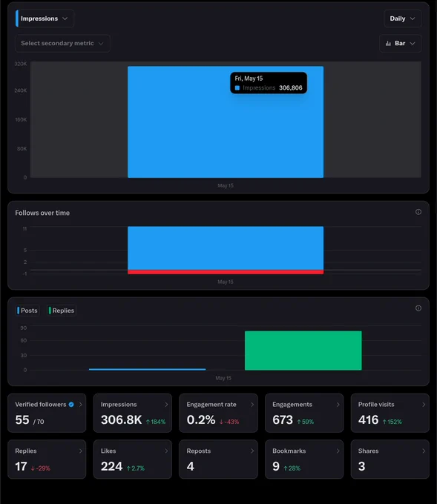Click the 224 Likes value
437x504 pixels.
(x=112, y=466)
